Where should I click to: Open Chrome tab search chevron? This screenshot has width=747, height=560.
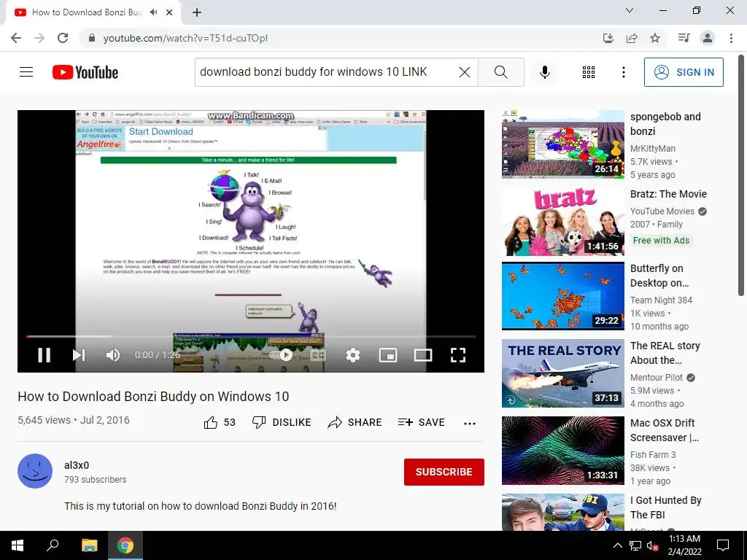(630, 10)
